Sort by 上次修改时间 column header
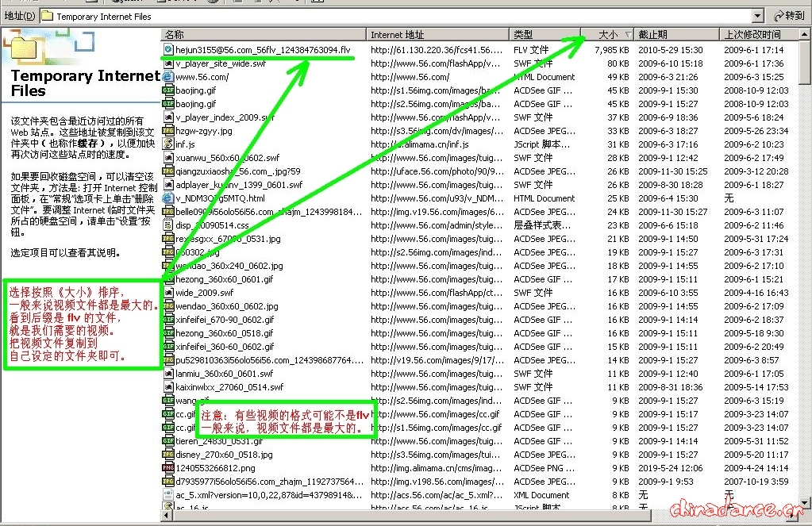The width and height of the screenshot is (812, 526). click(x=757, y=35)
